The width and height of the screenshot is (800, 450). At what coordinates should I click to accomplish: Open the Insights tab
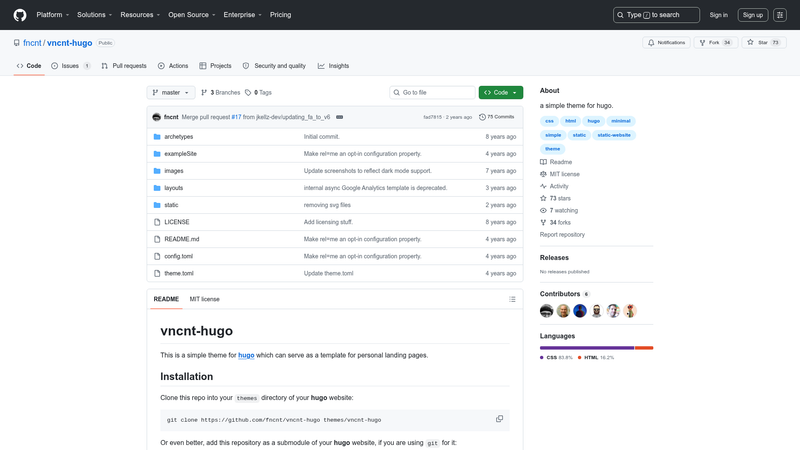[x=333, y=66]
